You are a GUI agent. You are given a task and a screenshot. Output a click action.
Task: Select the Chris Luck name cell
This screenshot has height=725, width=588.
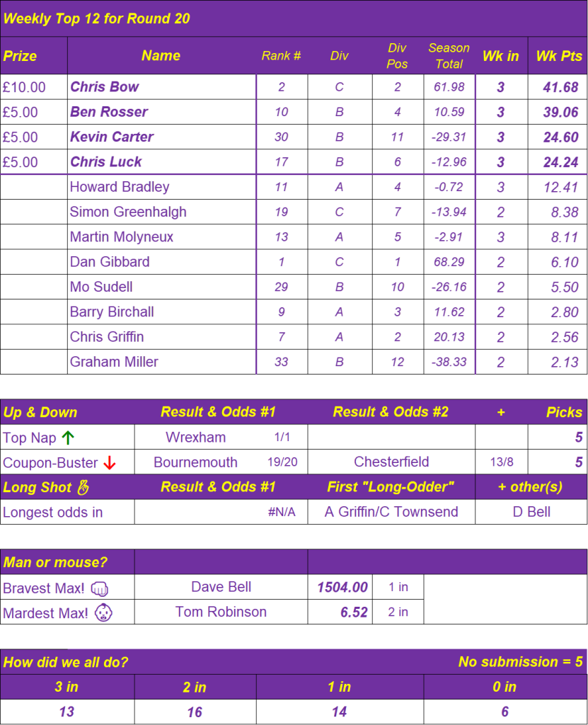tap(162, 162)
